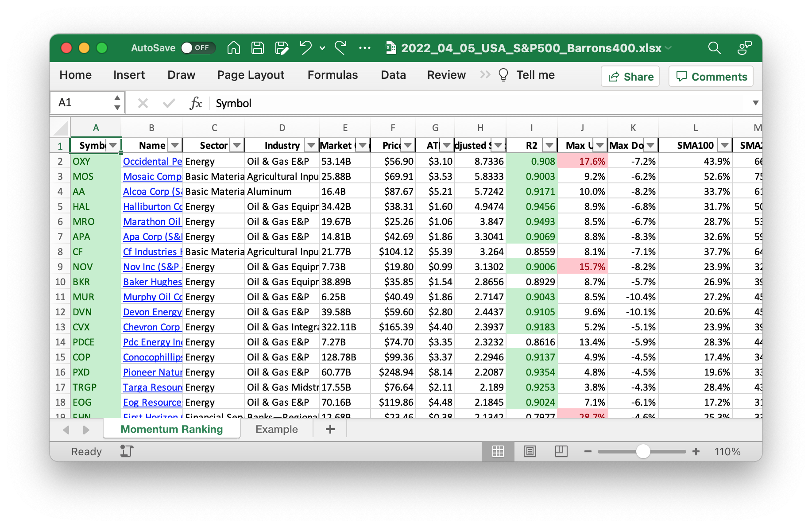Switch to Page Layout view icon
The image size is (812, 527).
point(530,451)
